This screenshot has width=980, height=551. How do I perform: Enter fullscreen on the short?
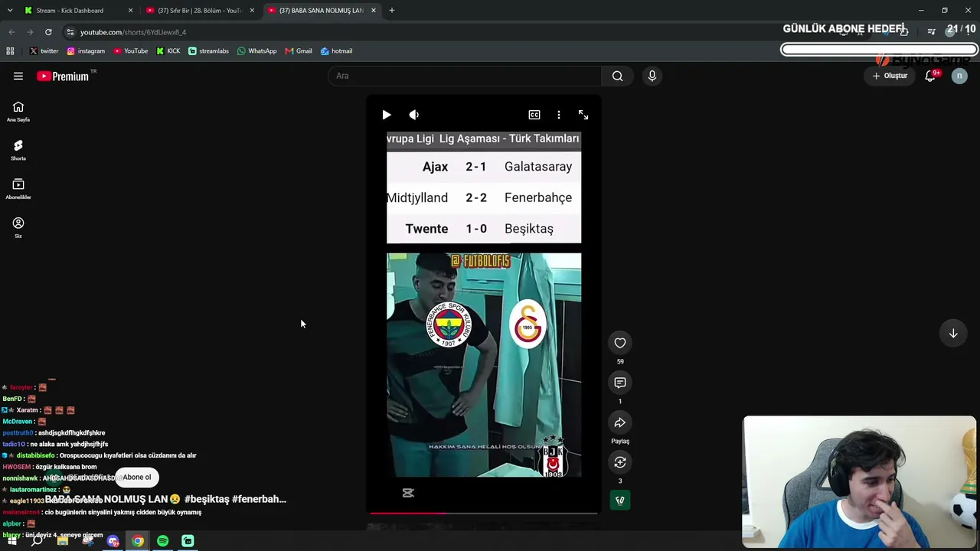583,115
